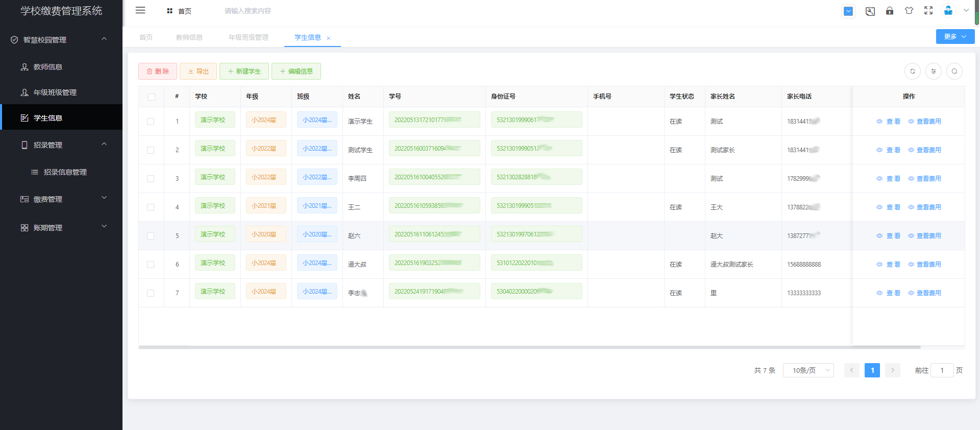Switch to the 年级班级管理 tab

[x=249, y=38]
